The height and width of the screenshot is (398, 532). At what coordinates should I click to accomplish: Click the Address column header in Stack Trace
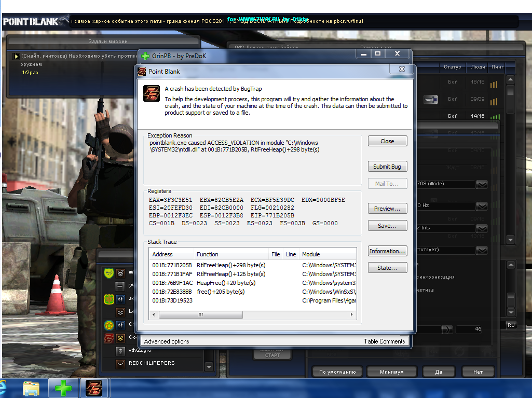(171, 254)
